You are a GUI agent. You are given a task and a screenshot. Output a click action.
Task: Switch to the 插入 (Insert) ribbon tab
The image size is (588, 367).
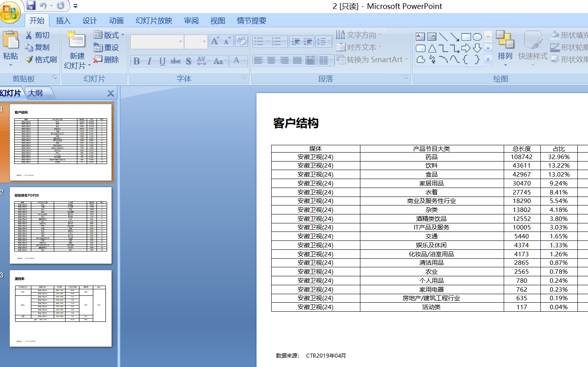tap(63, 21)
